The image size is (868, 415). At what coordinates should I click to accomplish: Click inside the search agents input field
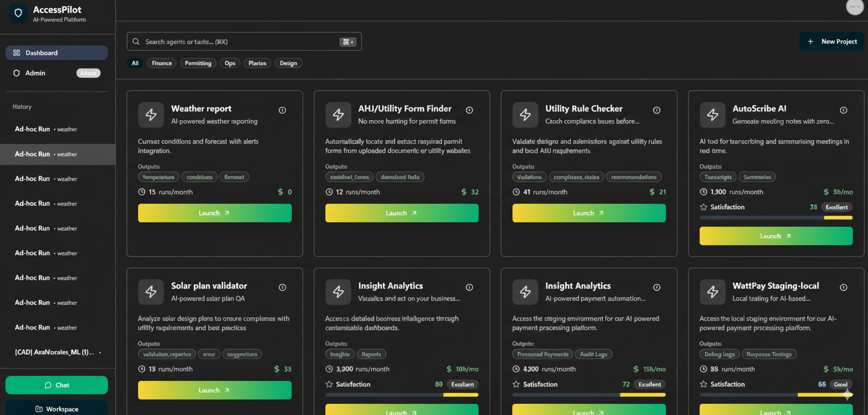pos(236,41)
